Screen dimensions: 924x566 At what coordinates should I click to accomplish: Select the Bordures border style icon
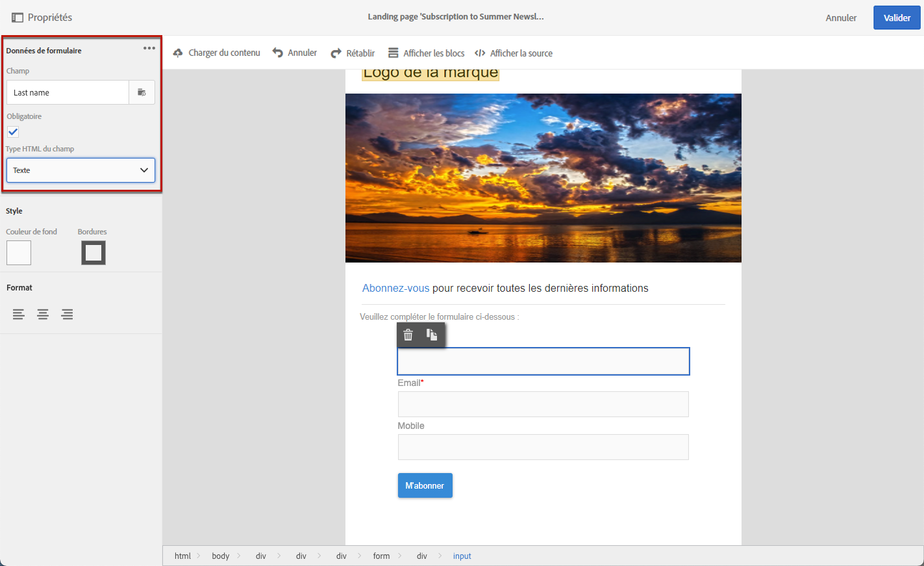pos(94,253)
